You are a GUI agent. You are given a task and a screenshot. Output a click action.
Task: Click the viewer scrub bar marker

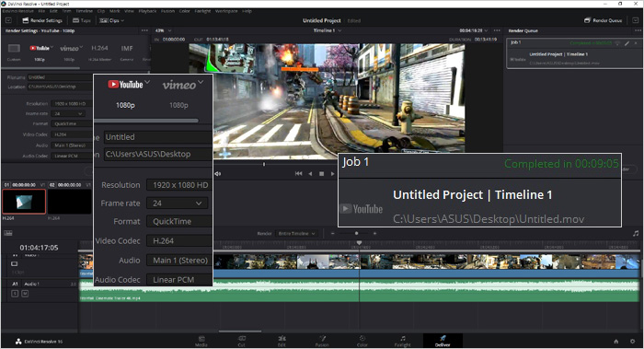pos(264,165)
